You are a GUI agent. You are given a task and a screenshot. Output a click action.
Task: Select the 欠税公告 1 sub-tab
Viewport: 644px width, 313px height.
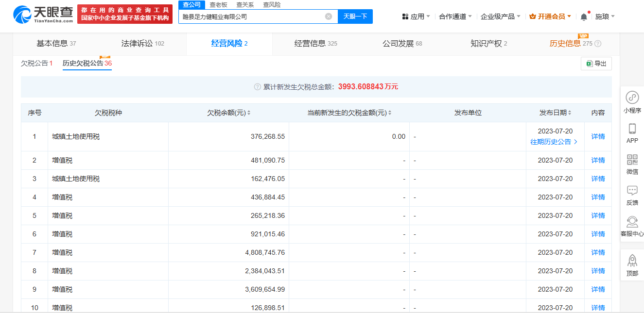tap(37, 63)
